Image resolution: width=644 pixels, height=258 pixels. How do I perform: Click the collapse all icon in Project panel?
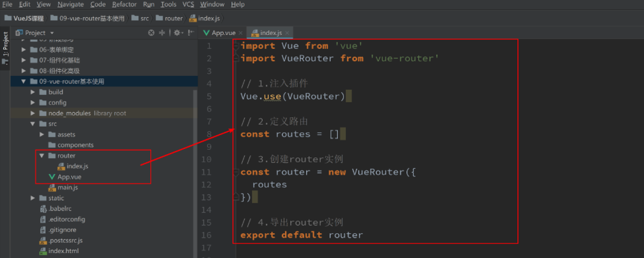pos(162,33)
